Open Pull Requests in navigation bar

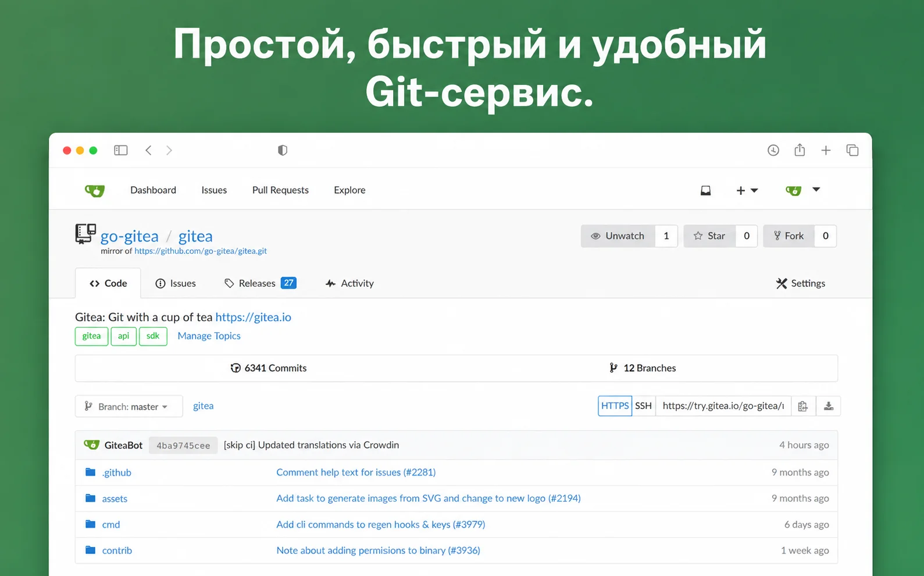point(280,190)
